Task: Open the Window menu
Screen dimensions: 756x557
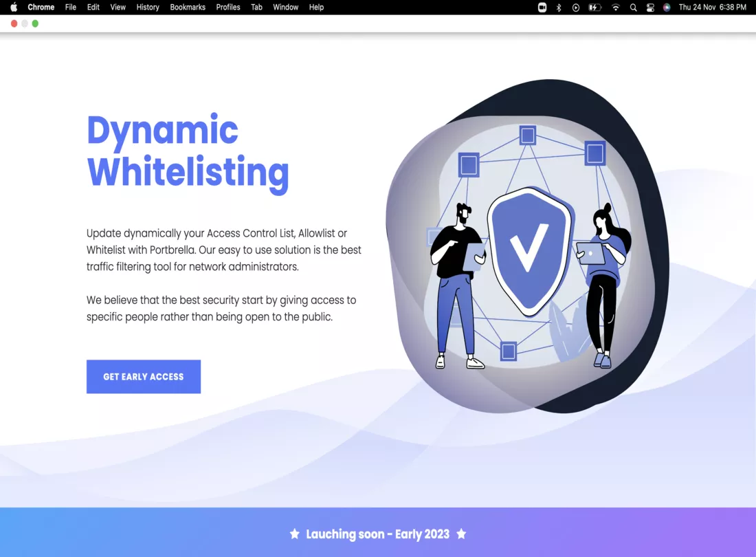Action: click(286, 8)
